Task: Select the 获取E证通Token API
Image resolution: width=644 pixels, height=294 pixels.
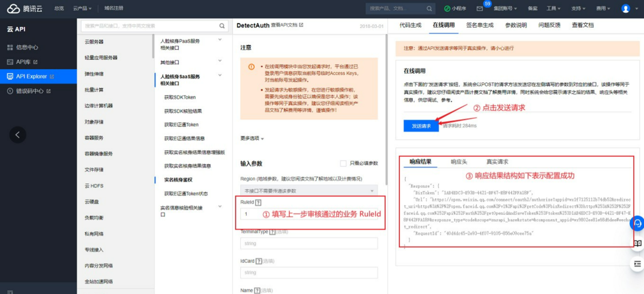Action: (181, 125)
